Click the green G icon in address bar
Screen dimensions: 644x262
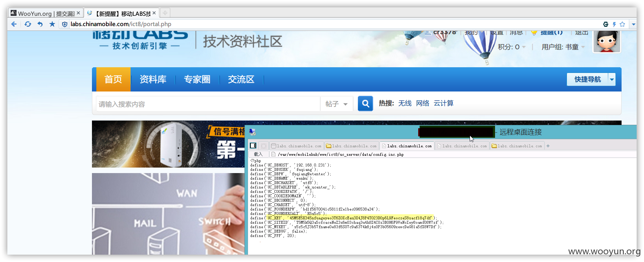pos(606,24)
